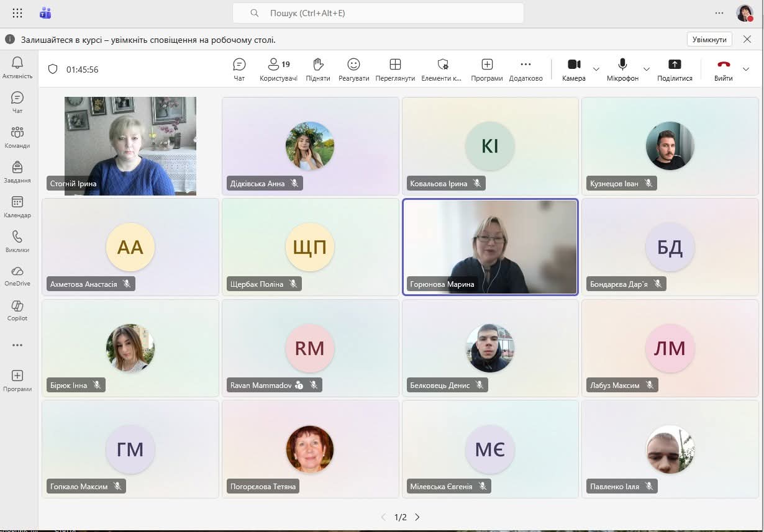Open the Програми apps in meeting toolbar
This screenshot has width=764, height=532.
click(x=486, y=69)
